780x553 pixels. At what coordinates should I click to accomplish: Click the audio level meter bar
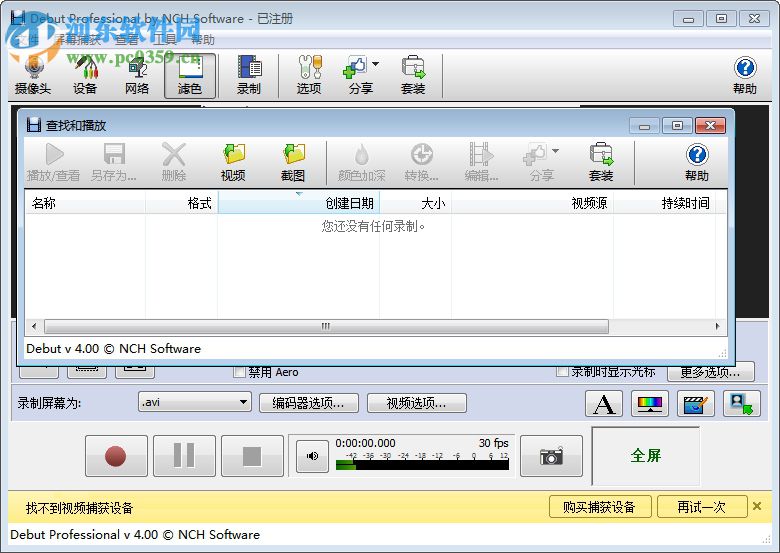(422, 465)
